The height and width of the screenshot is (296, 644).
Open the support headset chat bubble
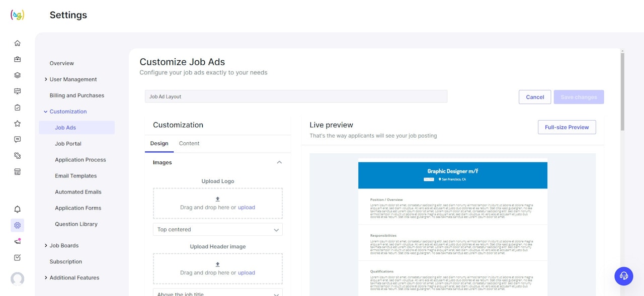point(624,276)
